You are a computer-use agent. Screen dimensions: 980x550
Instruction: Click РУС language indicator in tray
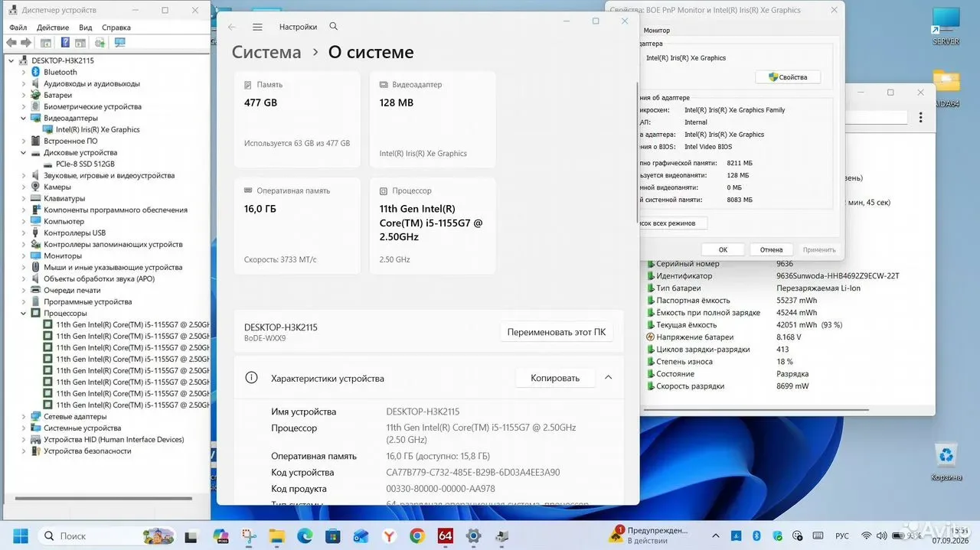click(x=841, y=535)
